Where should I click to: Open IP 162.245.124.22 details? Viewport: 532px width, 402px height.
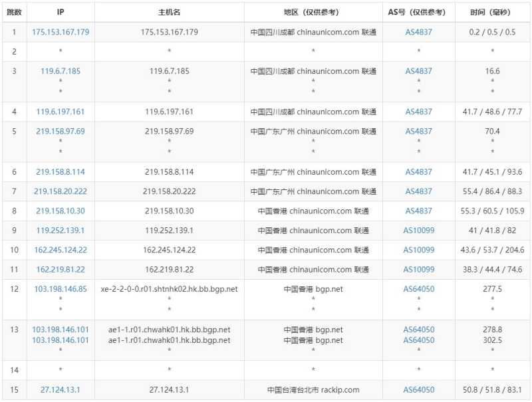(61, 250)
